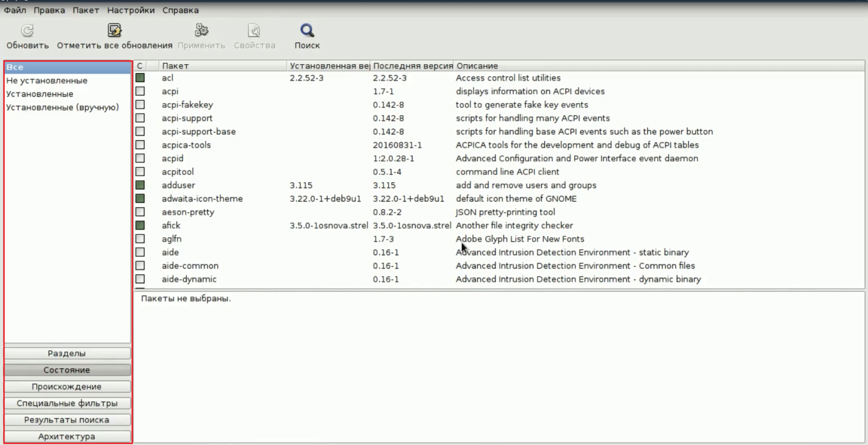Open the Пакет menu
868x445 pixels.
pyautogui.click(x=86, y=10)
